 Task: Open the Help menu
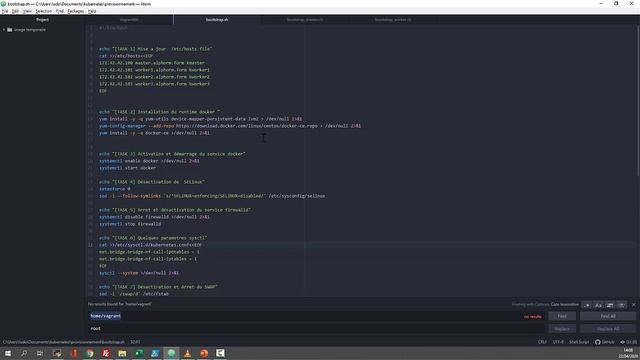[92, 11]
